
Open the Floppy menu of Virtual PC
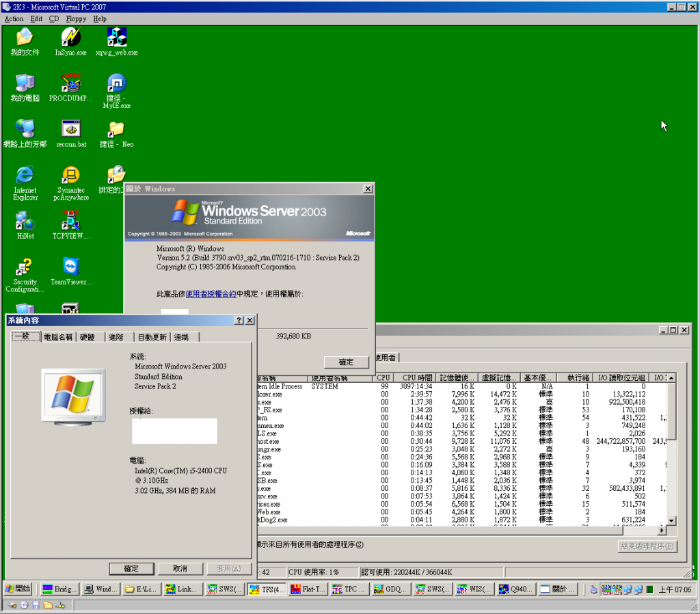76,18
